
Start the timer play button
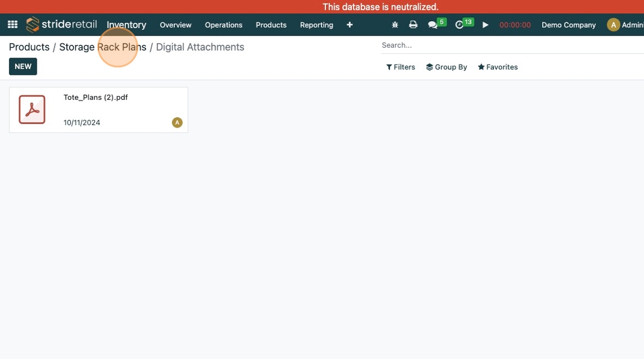[x=485, y=25]
